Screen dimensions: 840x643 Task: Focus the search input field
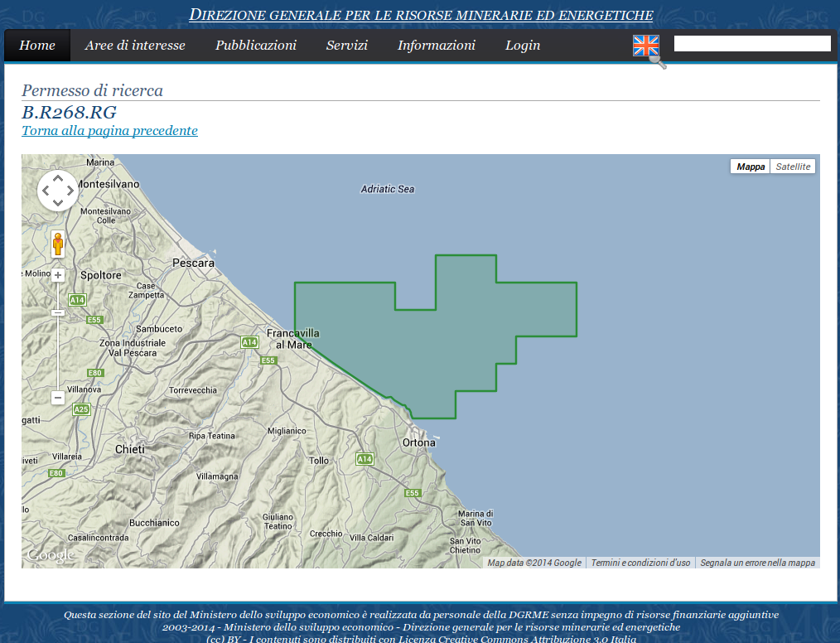pos(752,44)
